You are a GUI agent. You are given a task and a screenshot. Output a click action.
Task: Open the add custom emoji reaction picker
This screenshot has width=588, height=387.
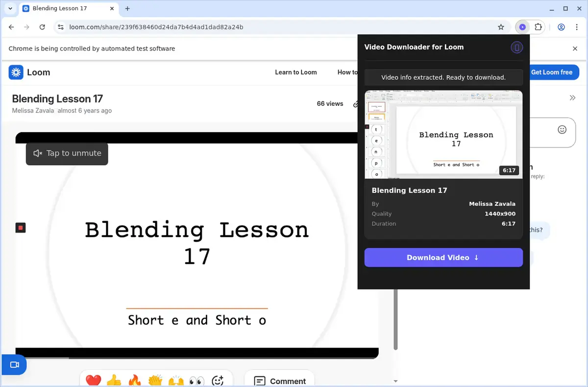(x=218, y=380)
